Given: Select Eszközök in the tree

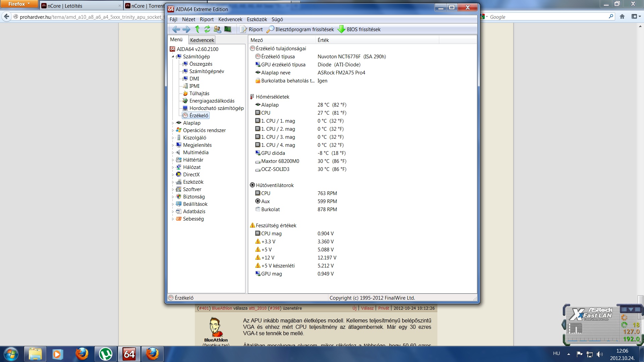Looking at the screenshot, I should 193,182.
